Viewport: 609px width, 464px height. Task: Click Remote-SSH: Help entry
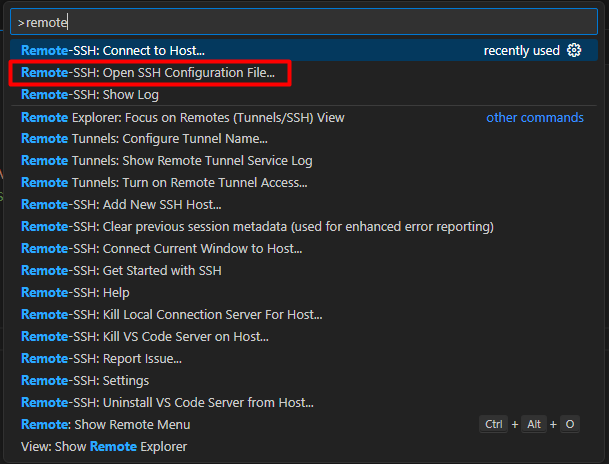point(304,292)
